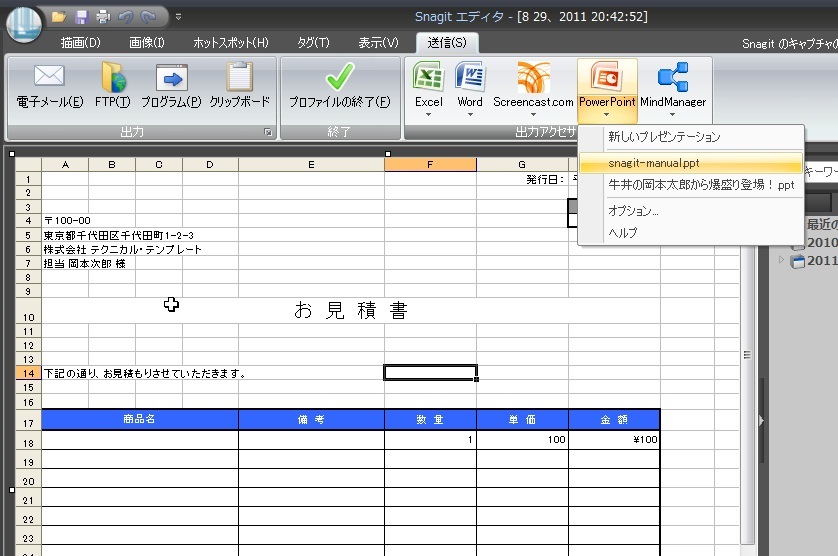Click the お見積書 title text
The image size is (838, 556).
point(351,310)
